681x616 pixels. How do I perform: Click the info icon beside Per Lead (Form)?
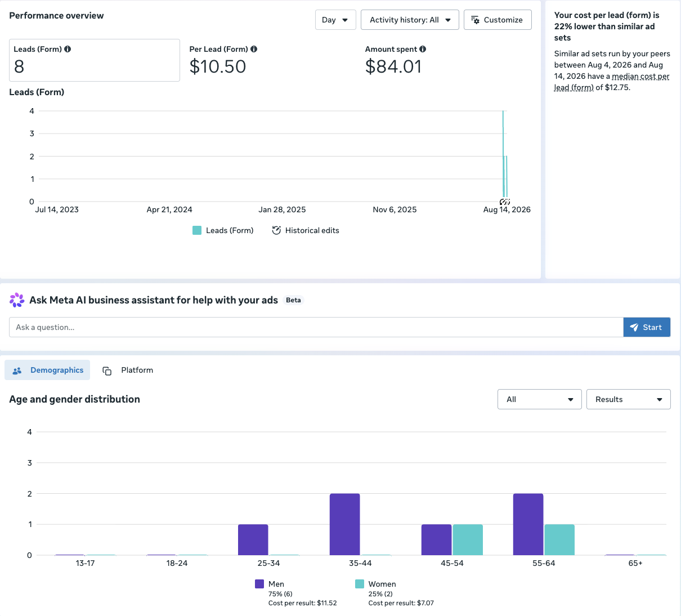254,49
